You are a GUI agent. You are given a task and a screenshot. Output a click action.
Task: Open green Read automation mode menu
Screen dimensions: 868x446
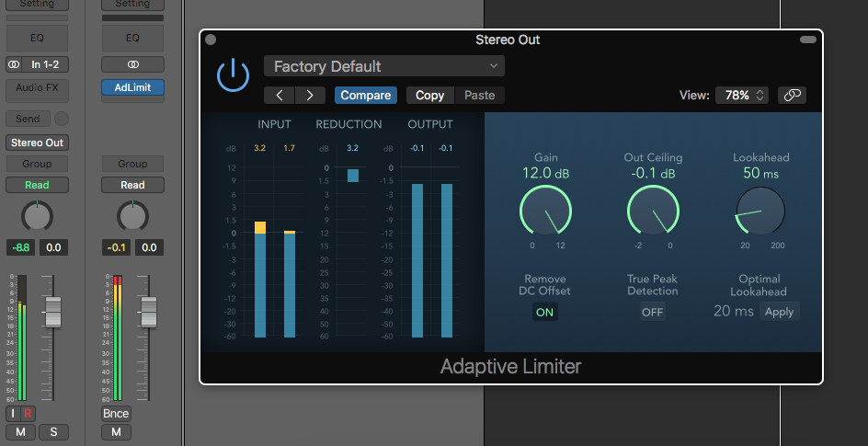37,185
